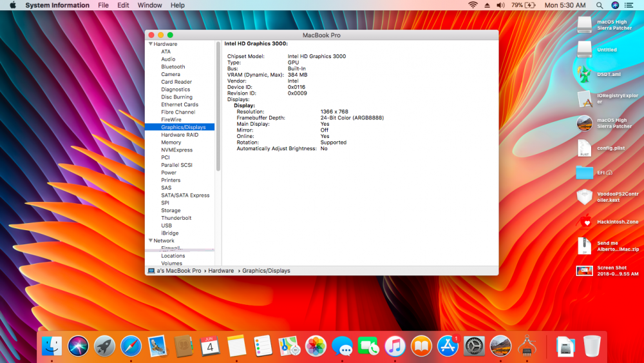
Task: Collapse the Hardware section triangle
Action: coord(150,44)
